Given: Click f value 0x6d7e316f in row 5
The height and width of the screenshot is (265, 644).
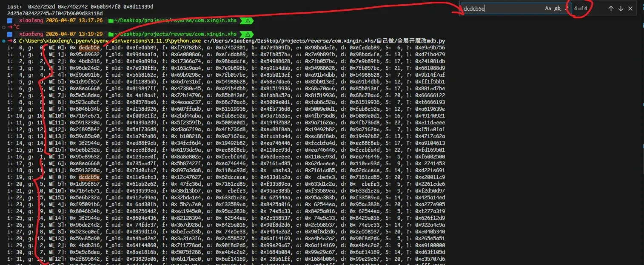Looking at the screenshot, I should pyautogui.click(x=186, y=82).
